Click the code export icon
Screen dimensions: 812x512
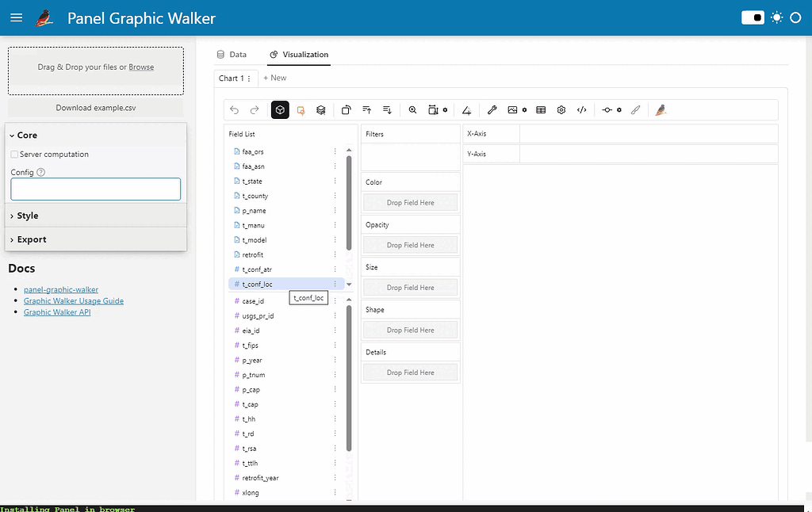pos(582,110)
